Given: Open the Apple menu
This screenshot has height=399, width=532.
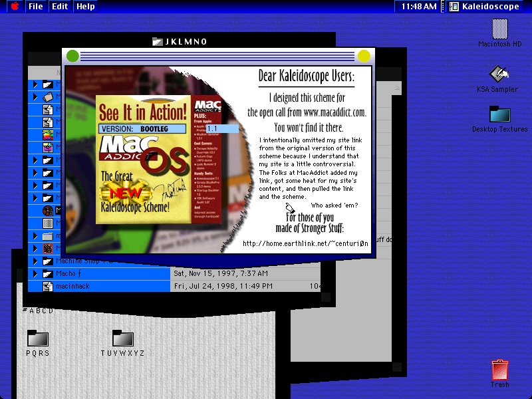Looking at the screenshot, I should tap(15, 6).
